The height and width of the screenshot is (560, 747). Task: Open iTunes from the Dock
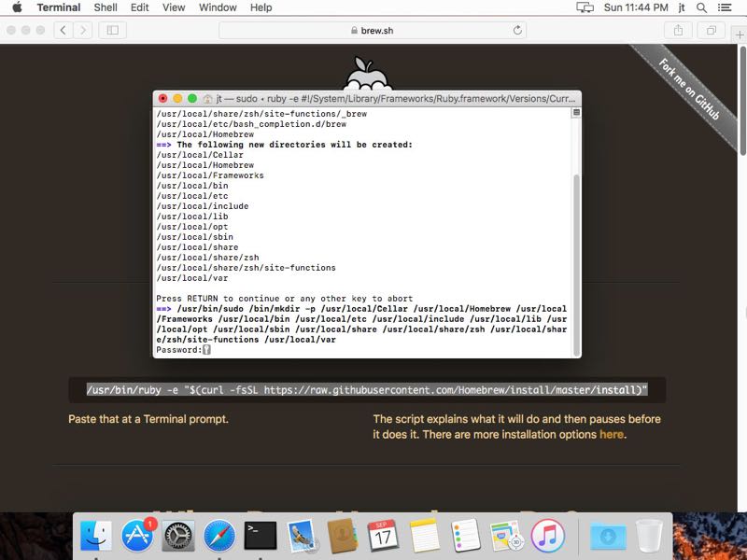click(x=548, y=536)
